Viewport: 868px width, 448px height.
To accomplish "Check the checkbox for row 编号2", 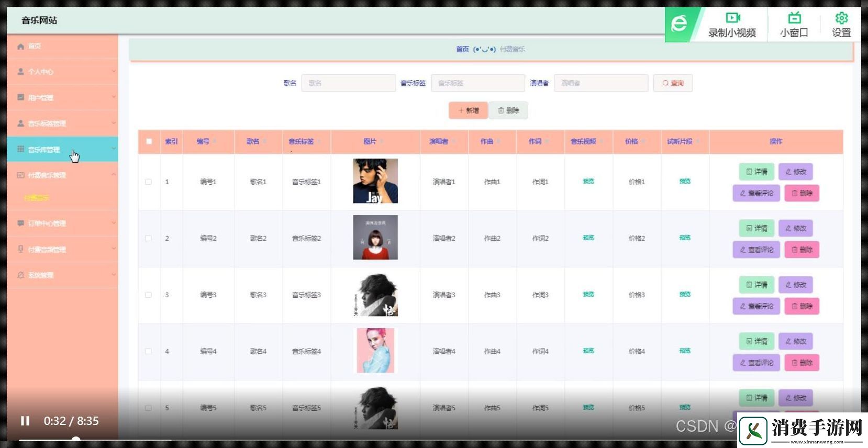I will (148, 238).
